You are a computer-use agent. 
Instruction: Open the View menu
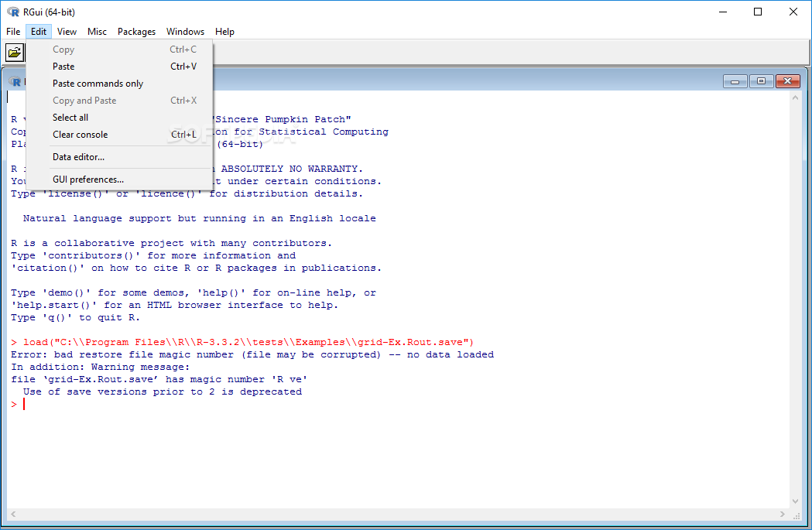pyautogui.click(x=67, y=32)
